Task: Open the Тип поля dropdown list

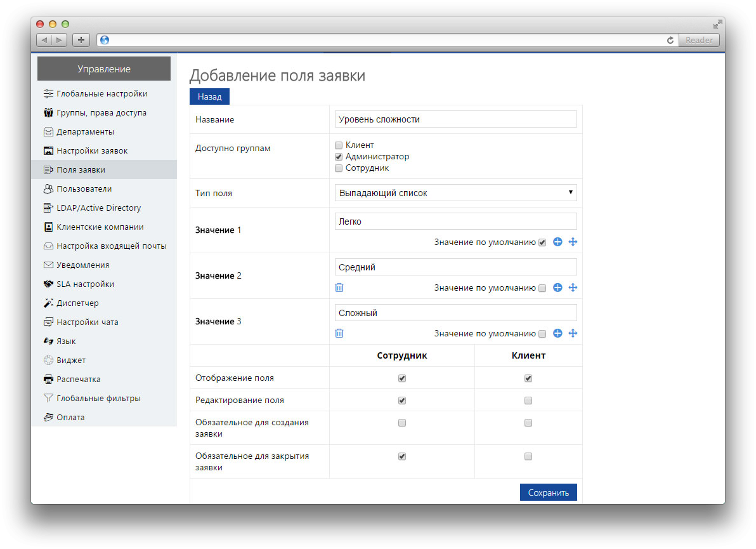Action: [x=455, y=193]
